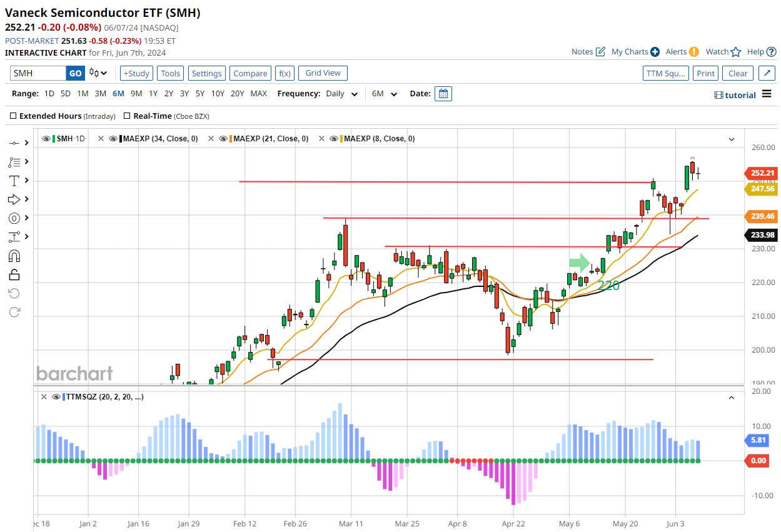The width and height of the screenshot is (781, 532).
Task: Click the My Charts plus icon
Action: pos(655,52)
